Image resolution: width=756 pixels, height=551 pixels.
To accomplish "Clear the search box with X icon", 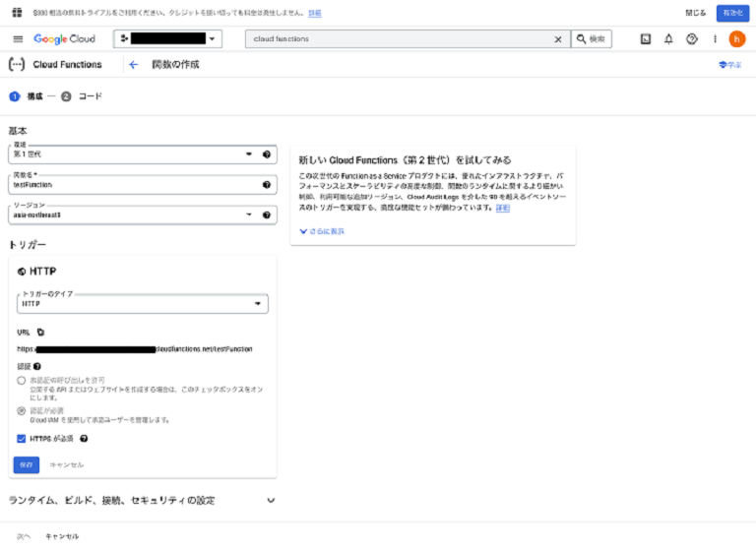I will (x=558, y=39).
